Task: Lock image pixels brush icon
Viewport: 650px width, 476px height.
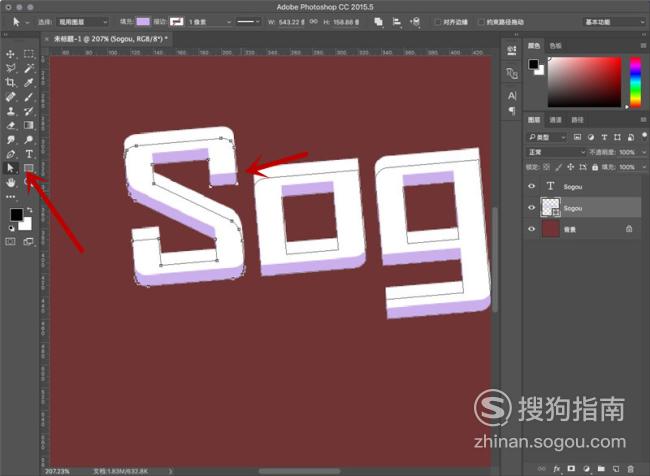Action: click(x=559, y=167)
